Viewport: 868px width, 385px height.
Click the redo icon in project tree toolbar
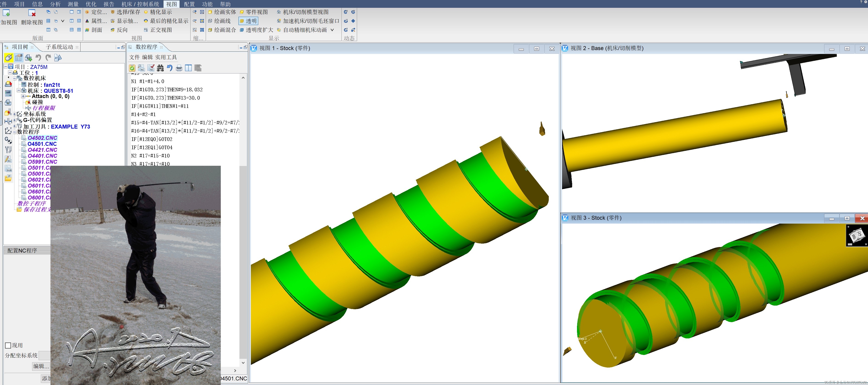[x=48, y=58]
